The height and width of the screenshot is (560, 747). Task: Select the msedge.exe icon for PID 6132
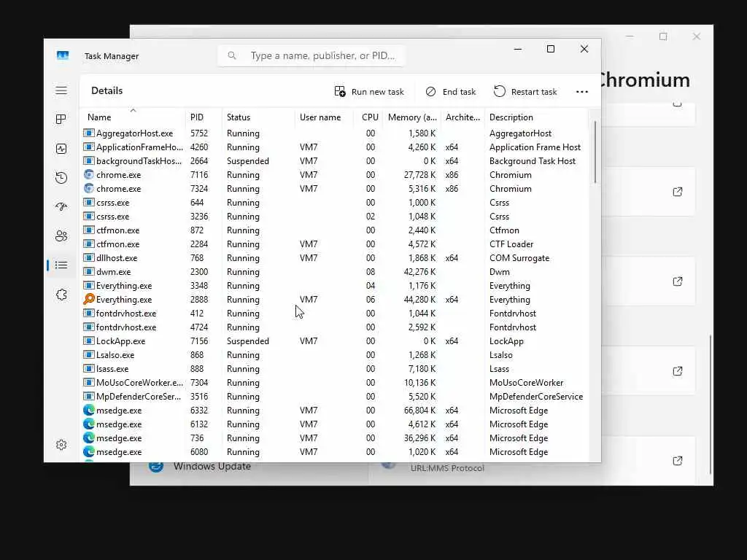click(x=88, y=424)
